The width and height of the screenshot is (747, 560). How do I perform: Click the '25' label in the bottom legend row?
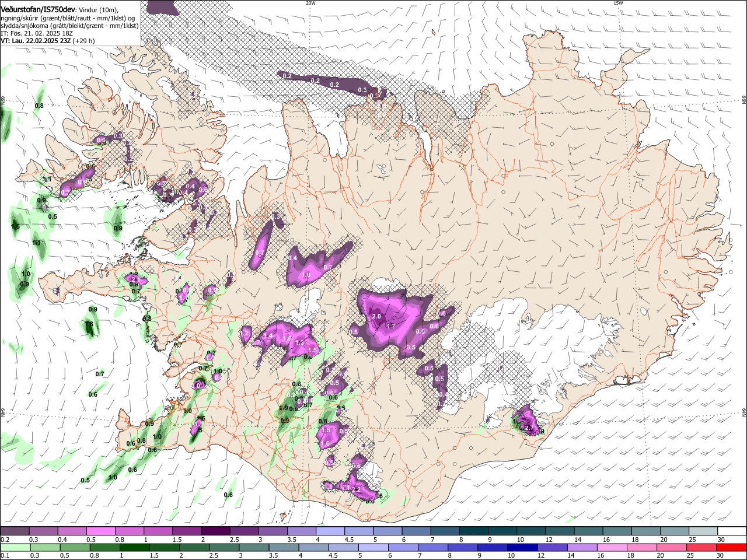coord(690,556)
